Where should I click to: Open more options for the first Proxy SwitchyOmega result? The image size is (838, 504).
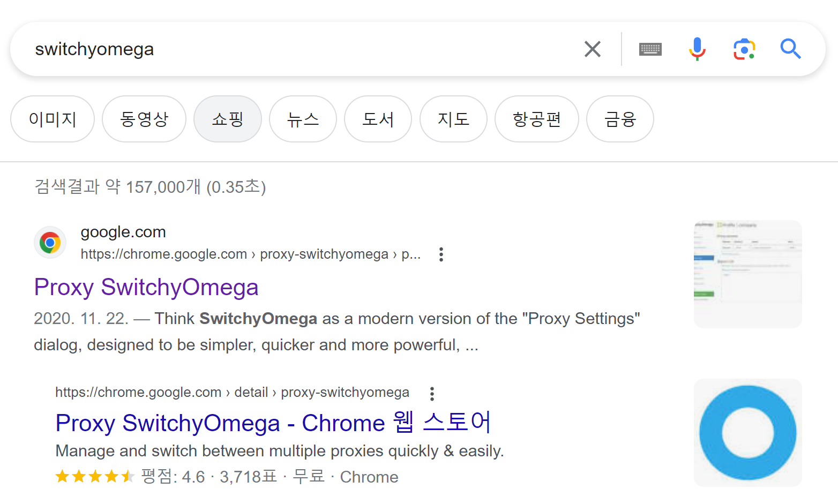(x=441, y=254)
